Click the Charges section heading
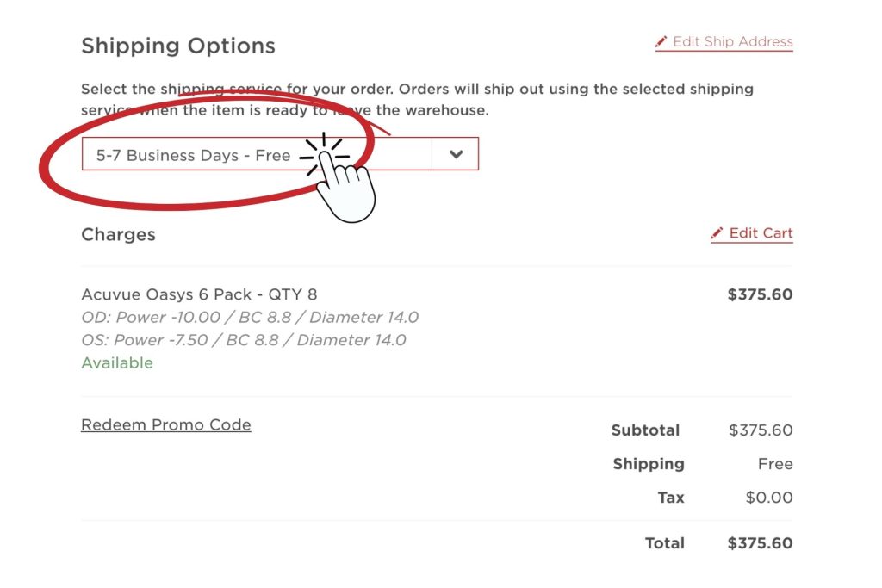The image size is (882, 588). click(118, 234)
